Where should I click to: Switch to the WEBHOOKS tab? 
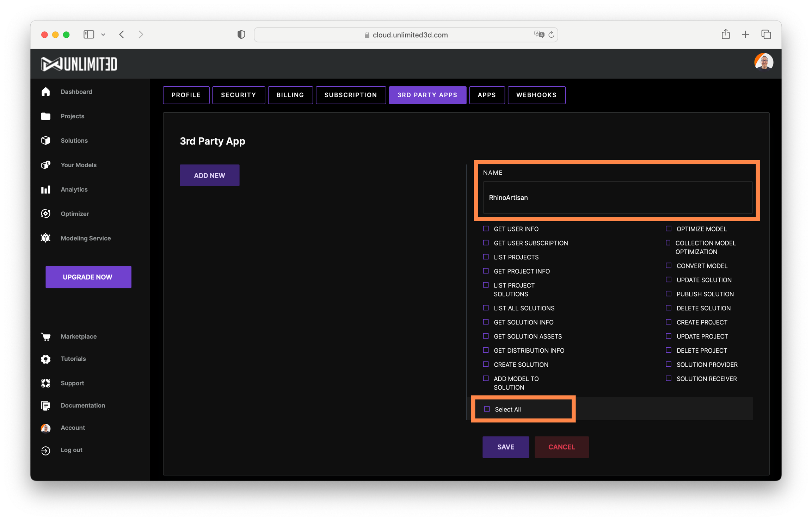[x=536, y=95]
